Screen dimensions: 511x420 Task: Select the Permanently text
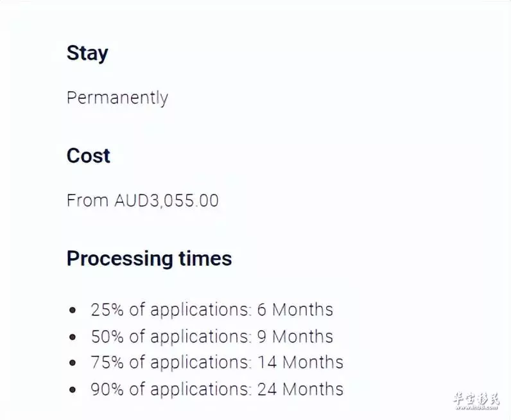pos(117,98)
